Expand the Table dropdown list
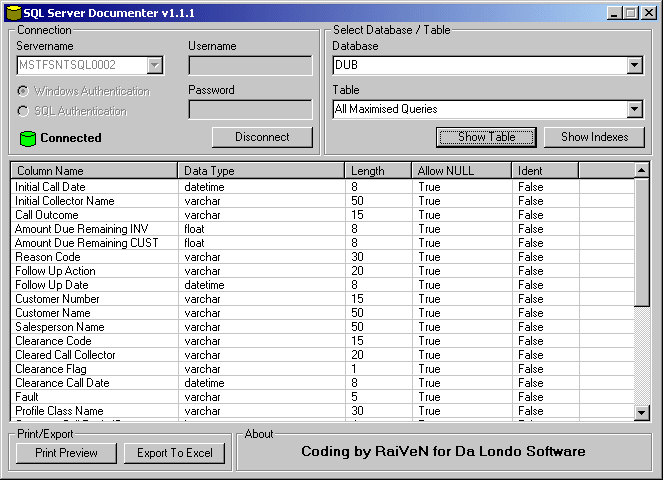663x480 pixels. 635,109
